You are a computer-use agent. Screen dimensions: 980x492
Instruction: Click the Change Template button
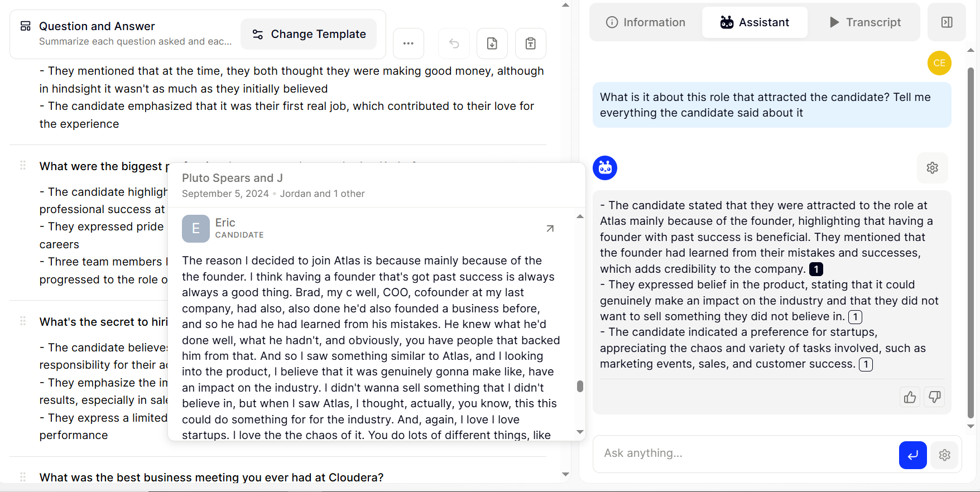click(309, 34)
